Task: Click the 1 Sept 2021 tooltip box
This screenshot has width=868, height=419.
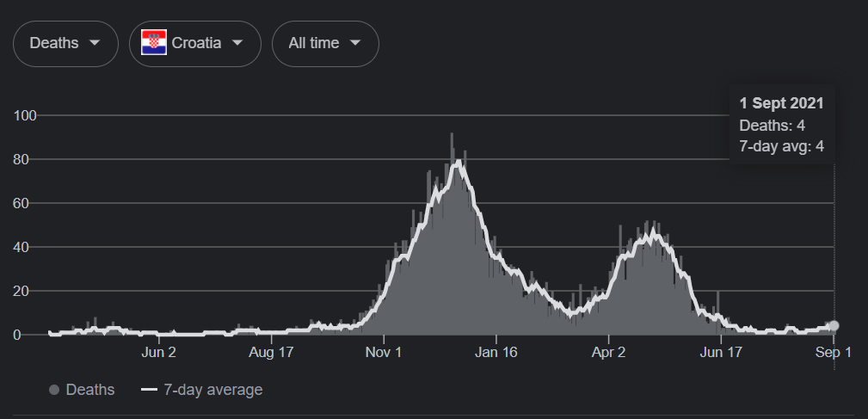Action: (781, 125)
